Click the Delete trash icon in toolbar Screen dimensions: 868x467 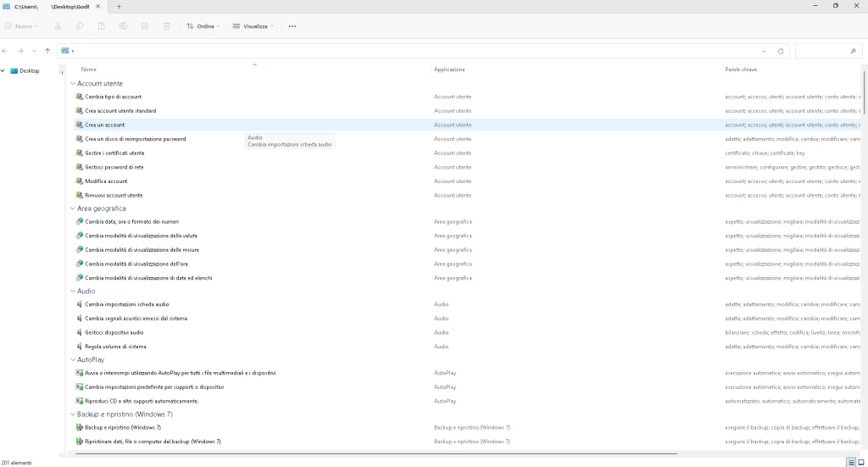point(167,26)
